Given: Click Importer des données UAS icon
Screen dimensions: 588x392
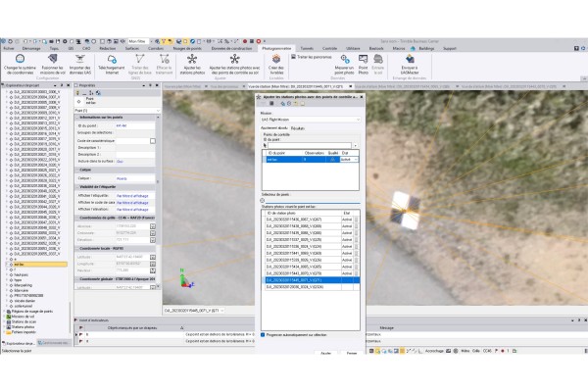Looking at the screenshot, I should [x=80, y=59].
